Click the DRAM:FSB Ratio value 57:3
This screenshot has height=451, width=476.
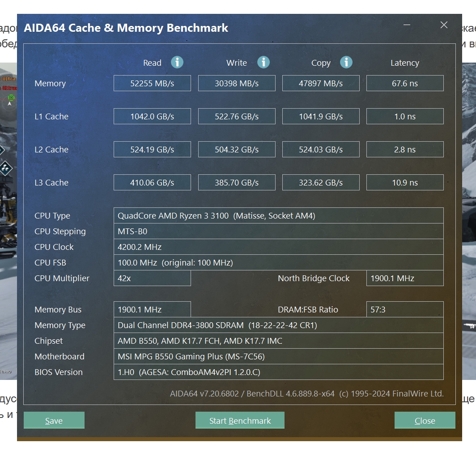(x=405, y=309)
